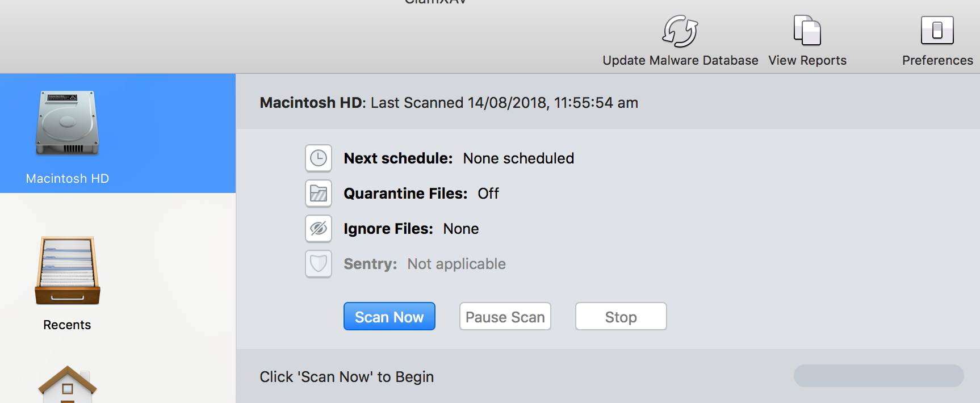Viewport: 980px width, 403px height.
Task: Open View Reports documents icon
Action: click(807, 31)
